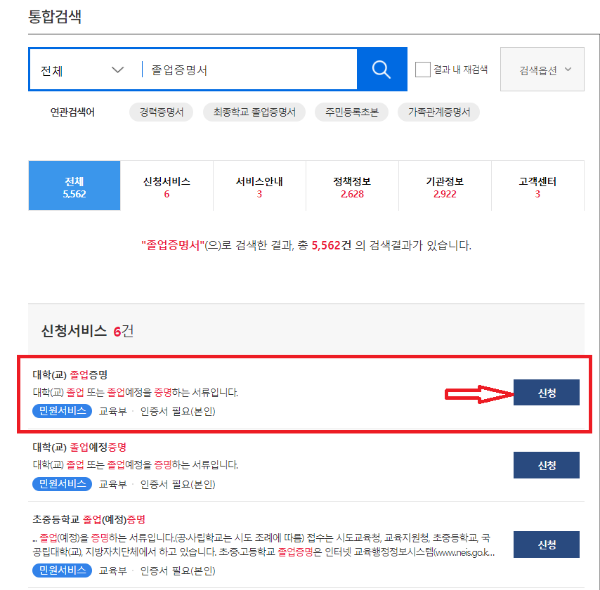
Task: Click the 연관검색어 label
Action: pos(72,112)
